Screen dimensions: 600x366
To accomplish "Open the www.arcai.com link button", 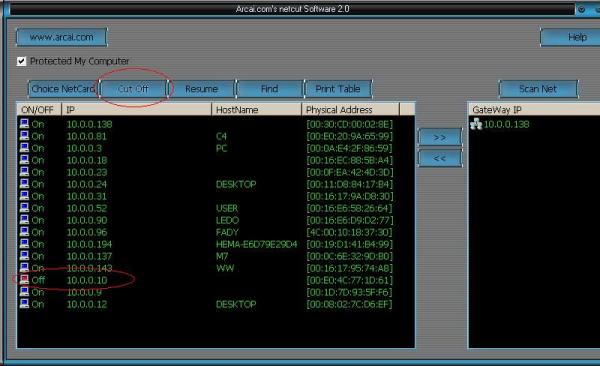I will point(62,37).
